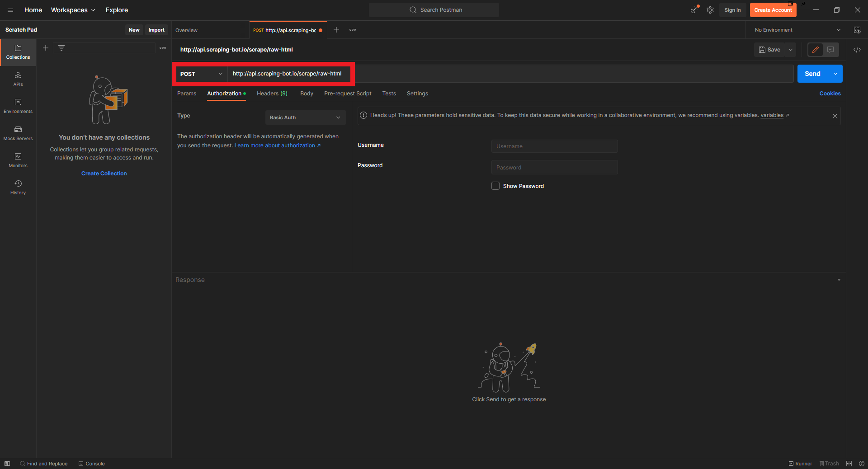The image size is (868, 469).
Task: Switch to the Params tab
Action: pos(187,94)
